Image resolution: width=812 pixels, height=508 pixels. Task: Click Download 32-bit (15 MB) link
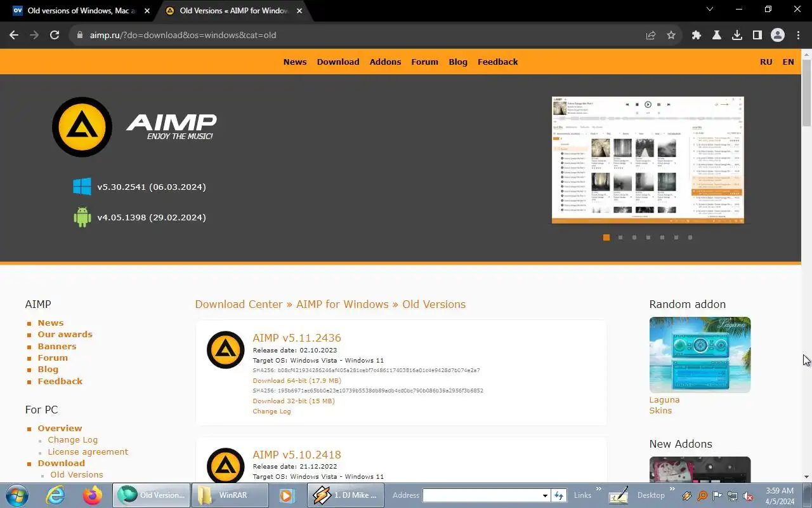[294, 401]
